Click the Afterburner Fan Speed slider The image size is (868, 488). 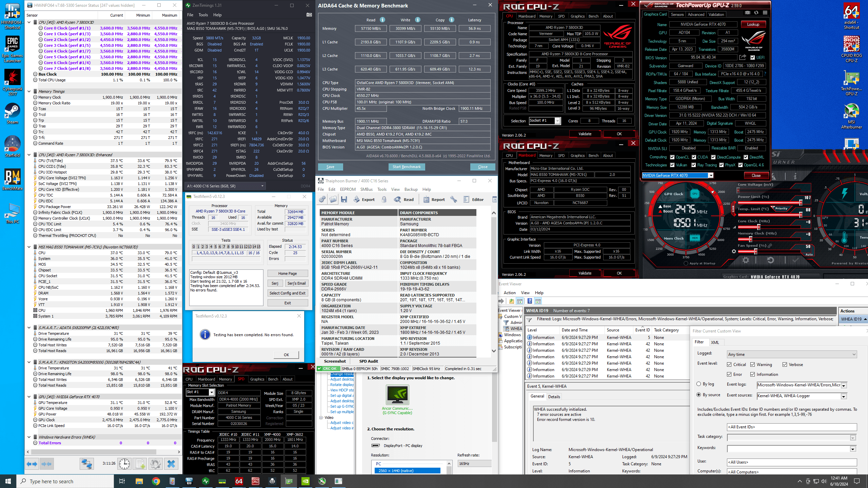click(755, 251)
